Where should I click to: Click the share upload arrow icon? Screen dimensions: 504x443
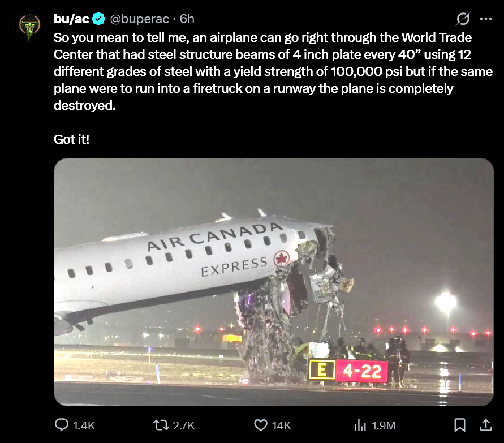click(x=485, y=424)
